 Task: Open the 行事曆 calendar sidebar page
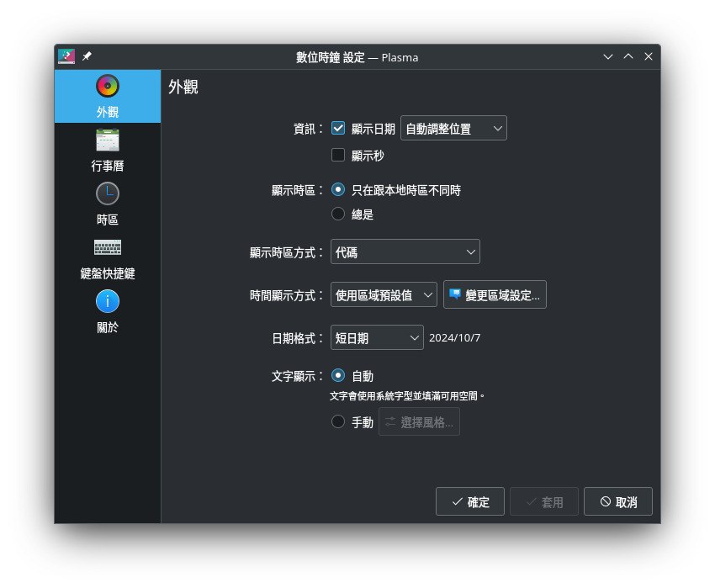click(x=107, y=150)
